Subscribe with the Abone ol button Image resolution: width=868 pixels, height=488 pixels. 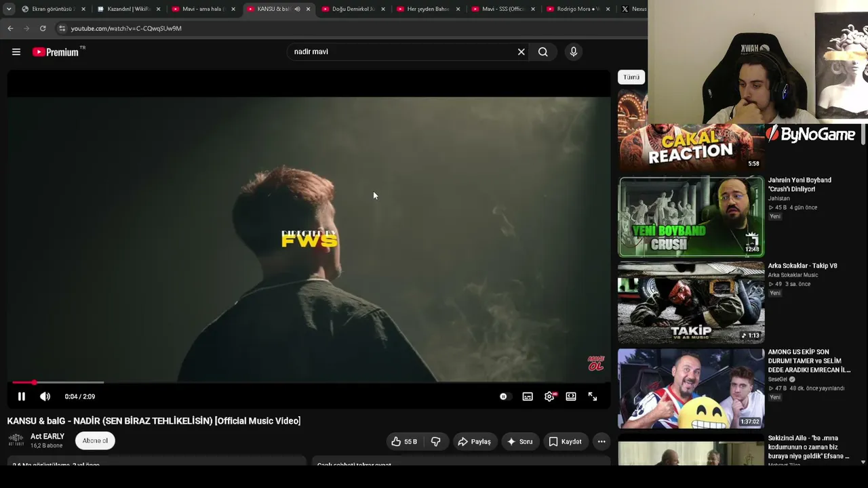95,441
